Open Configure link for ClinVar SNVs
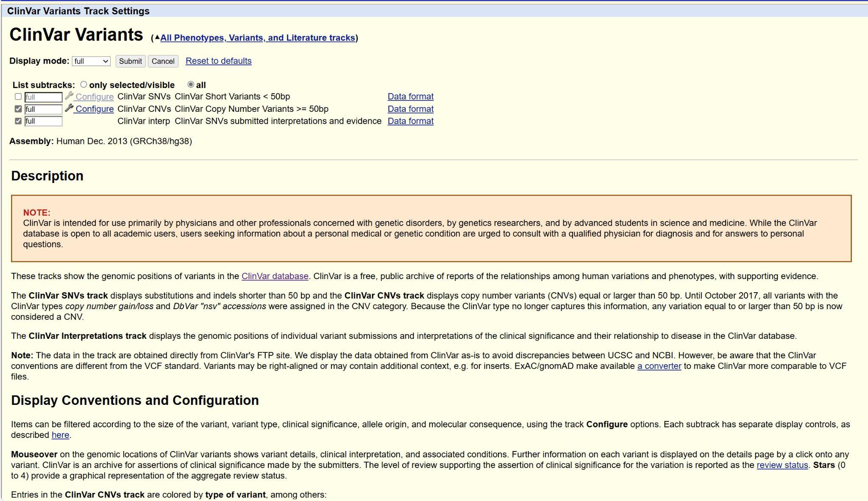This screenshot has width=868, height=501. coord(95,97)
